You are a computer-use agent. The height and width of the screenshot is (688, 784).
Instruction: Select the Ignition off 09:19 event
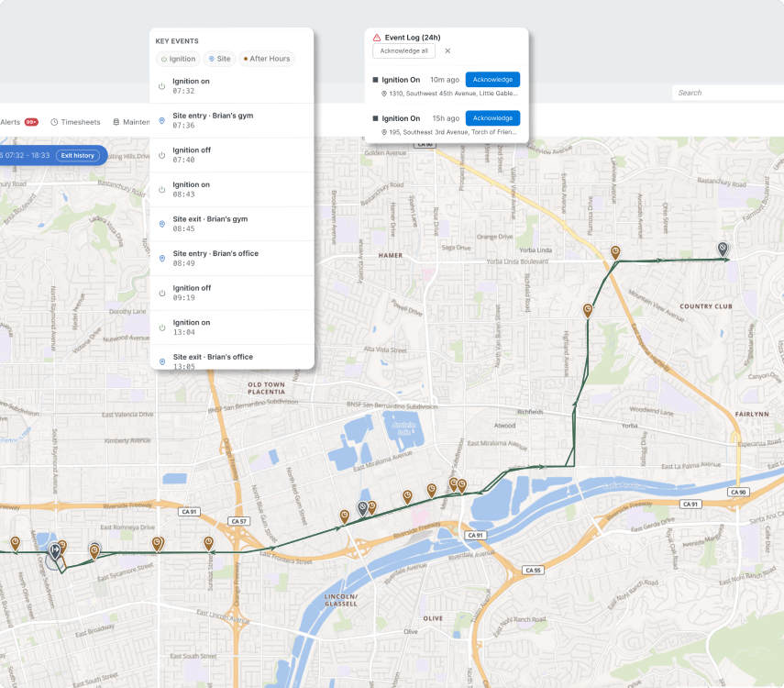[x=231, y=294]
